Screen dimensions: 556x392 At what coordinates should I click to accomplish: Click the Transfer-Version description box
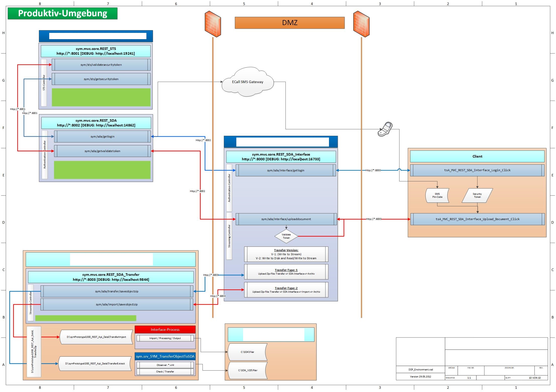click(286, 254)
